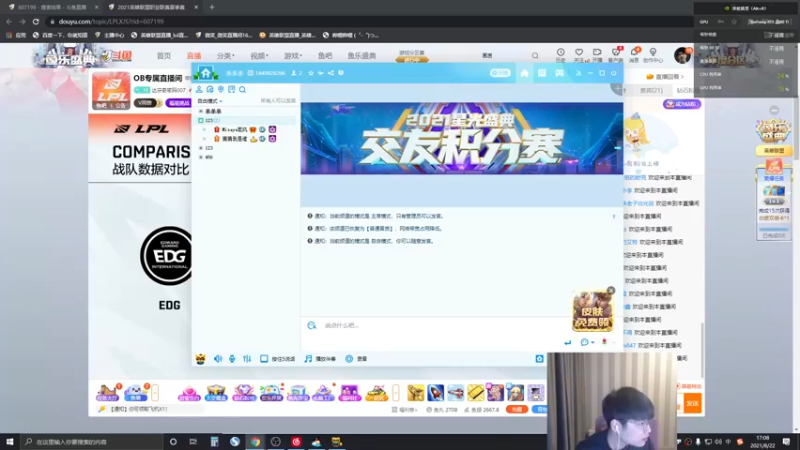800x450 pixels.
Task: Click the speaker volume icon in YY bottom bar
Action: click(218, 359)
